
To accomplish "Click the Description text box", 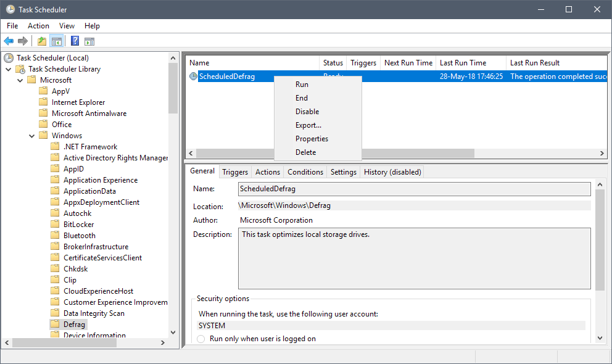I will tap(414, 259).
